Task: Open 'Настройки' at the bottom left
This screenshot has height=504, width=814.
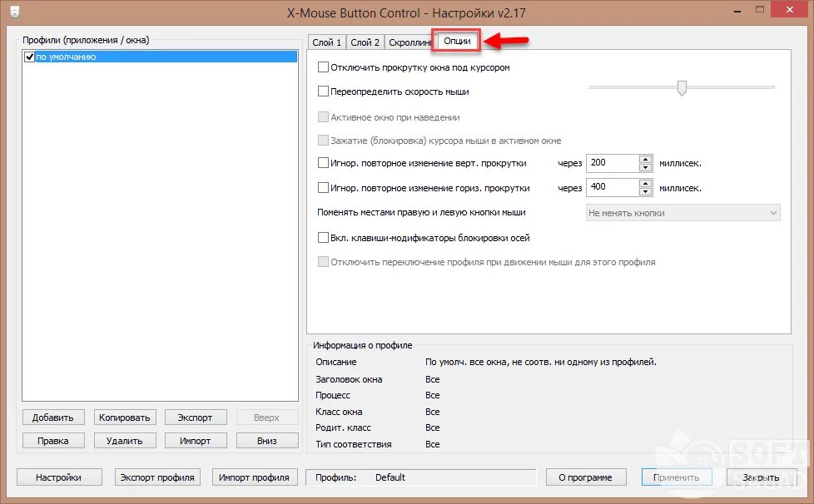Action: (x=58, y=477)
